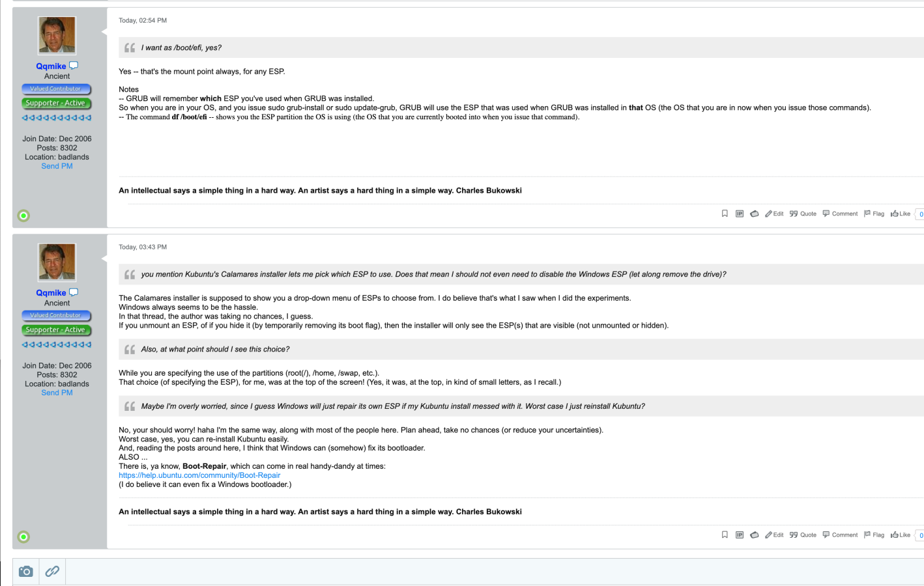Click insert link chain icon

[x=52, y=572]
